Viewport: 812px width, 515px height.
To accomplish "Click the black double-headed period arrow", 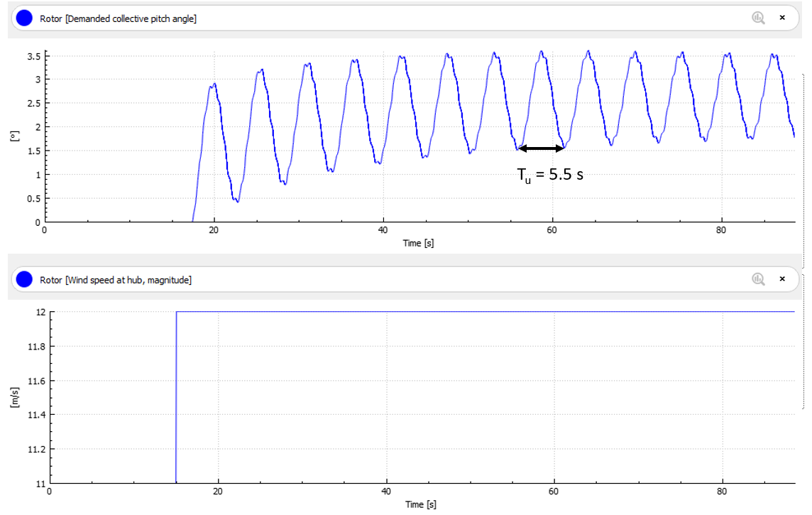I will [x=542, y=148].
